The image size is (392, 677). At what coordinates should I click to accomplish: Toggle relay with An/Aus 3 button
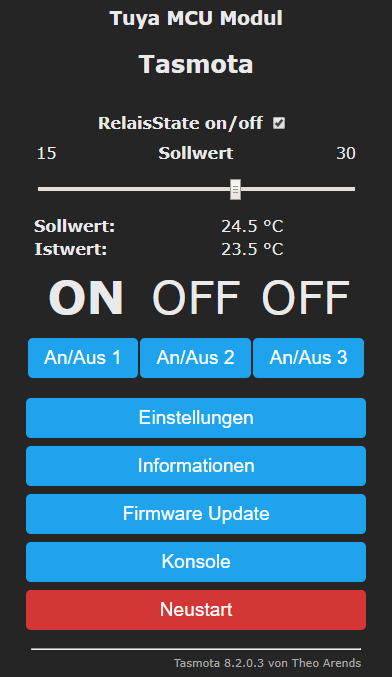click(308, 358)
